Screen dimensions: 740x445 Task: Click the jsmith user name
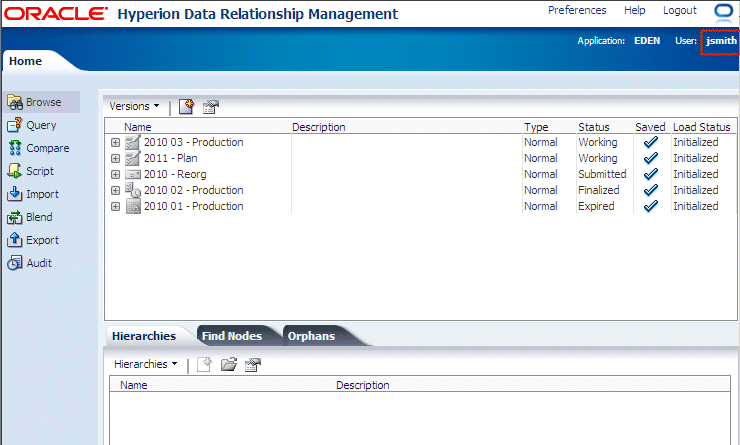click(721, 41)
